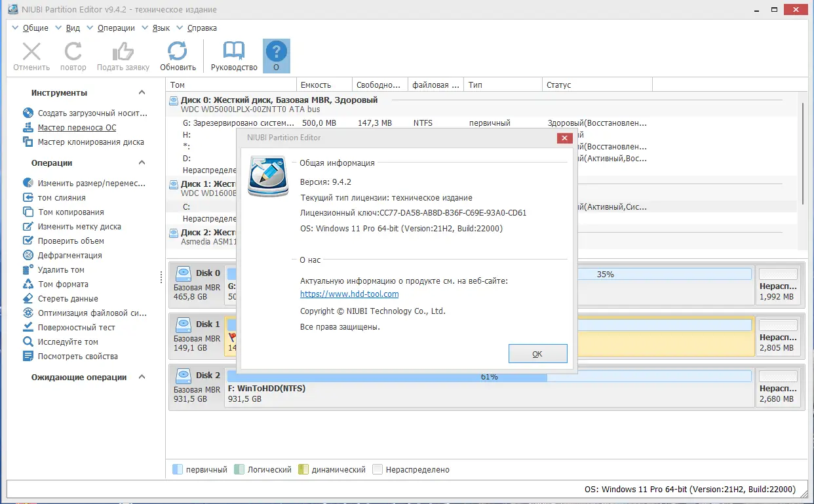Viewport: 814px width, 504px height.
Task: Open the Язык menu dropdown
Action: [160, 28]
